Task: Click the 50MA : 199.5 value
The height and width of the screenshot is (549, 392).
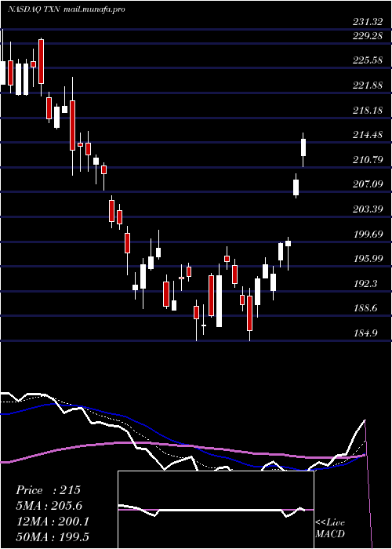Action: coord(53,536)
